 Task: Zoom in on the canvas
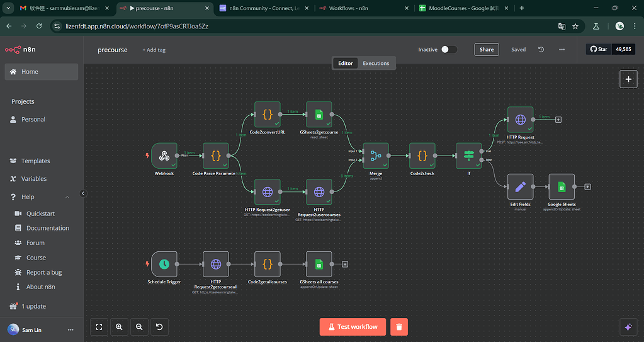point(119,326)
